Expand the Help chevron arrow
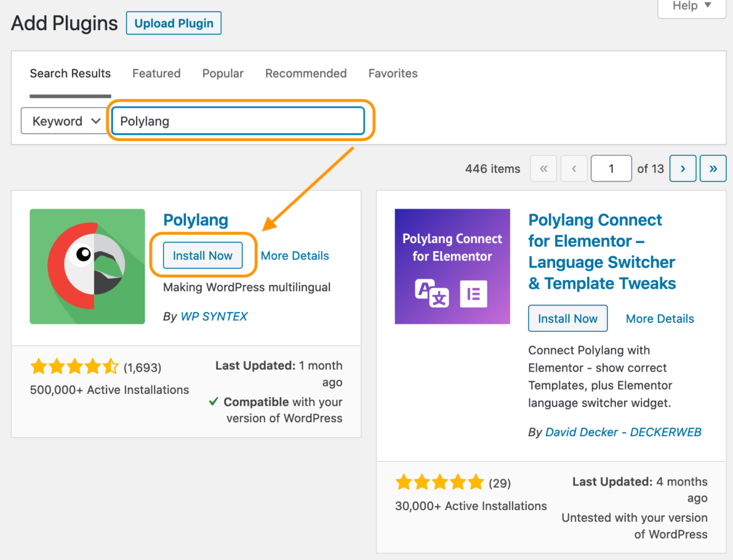733x560 pixels. (x=708, y=6)
